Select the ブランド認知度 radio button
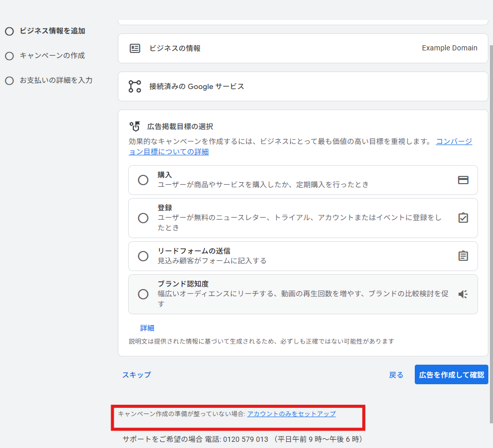Image resolution: width=493 pixels, height=448 pixels. (x=143, y=294)
